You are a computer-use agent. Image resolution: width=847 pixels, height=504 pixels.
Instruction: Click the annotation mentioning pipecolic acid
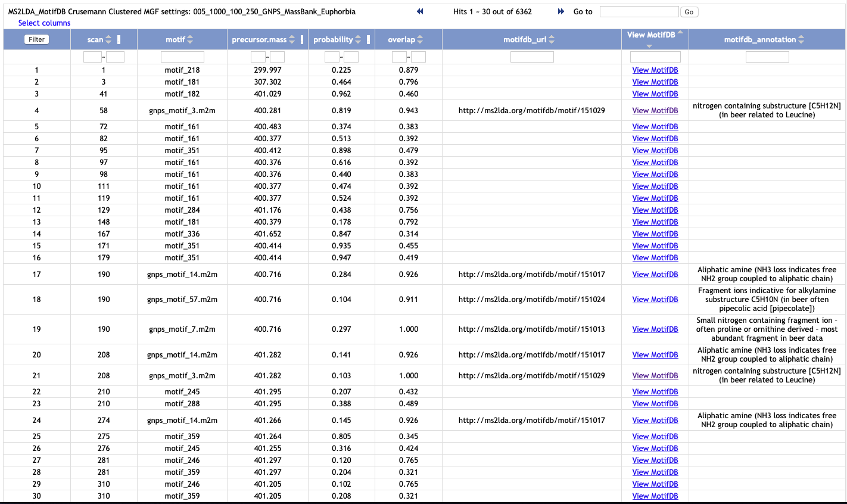[767, 300]
